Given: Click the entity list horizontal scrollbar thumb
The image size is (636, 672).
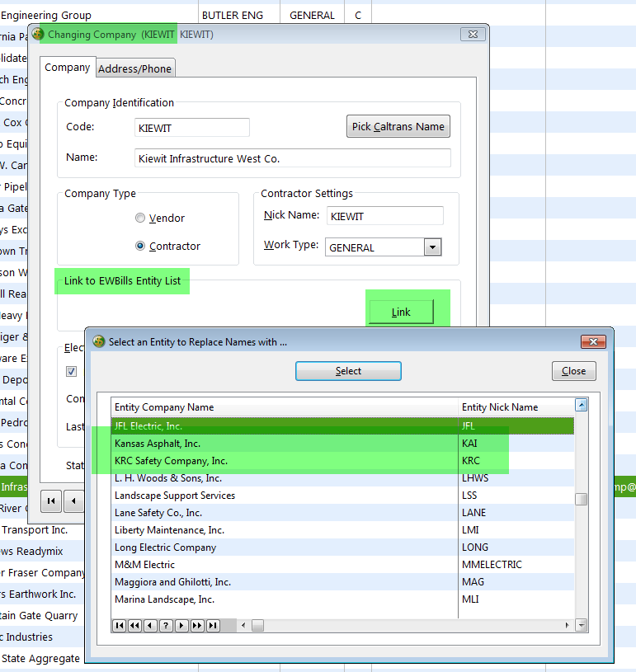Looking at the screenshot, I should [x=257, y=626].
